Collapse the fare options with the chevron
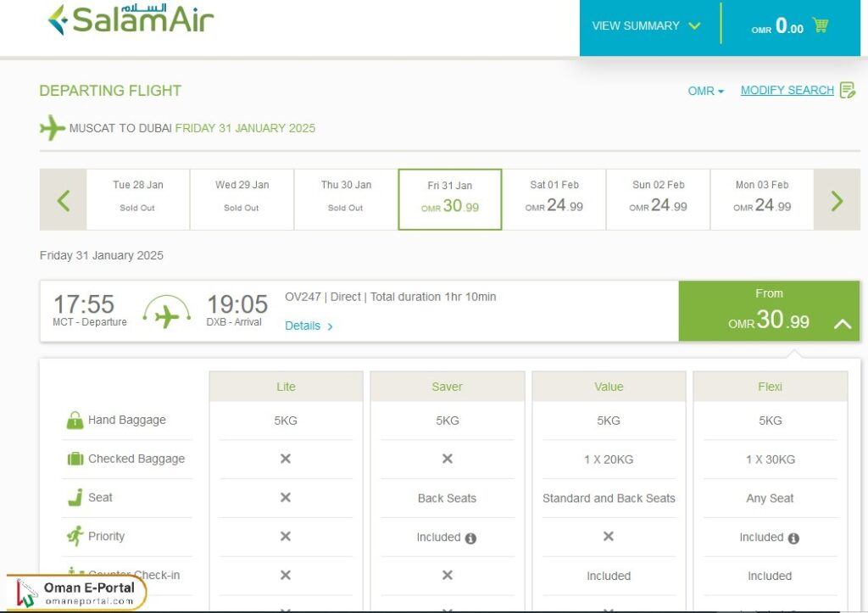 click(x=842, y=323)
